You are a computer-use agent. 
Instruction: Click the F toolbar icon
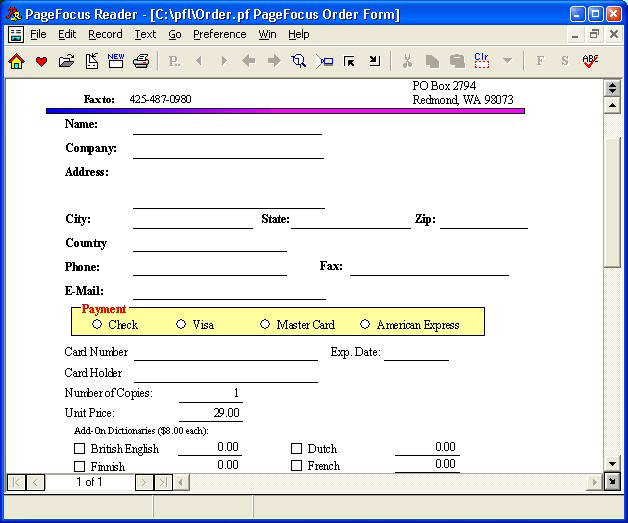tap(540, 61)
